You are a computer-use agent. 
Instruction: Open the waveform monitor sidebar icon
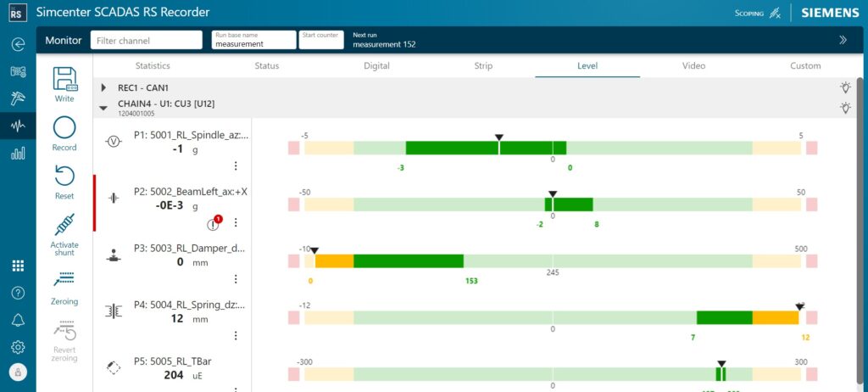click(x=18, y=126)
